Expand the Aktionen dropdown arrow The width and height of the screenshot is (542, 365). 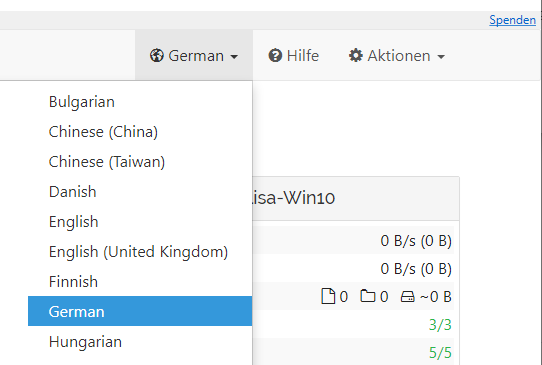[x=441, y=57]
